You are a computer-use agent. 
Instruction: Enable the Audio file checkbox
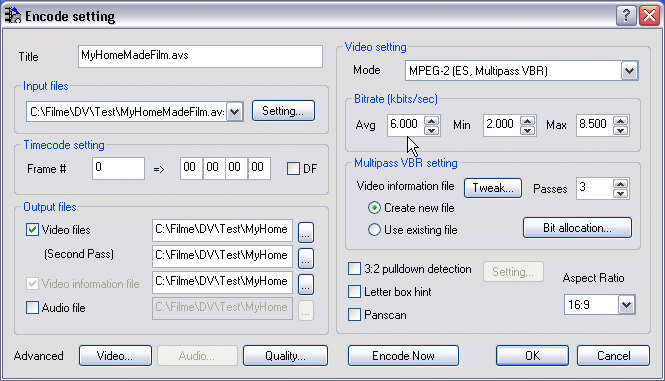pos(32,307)
